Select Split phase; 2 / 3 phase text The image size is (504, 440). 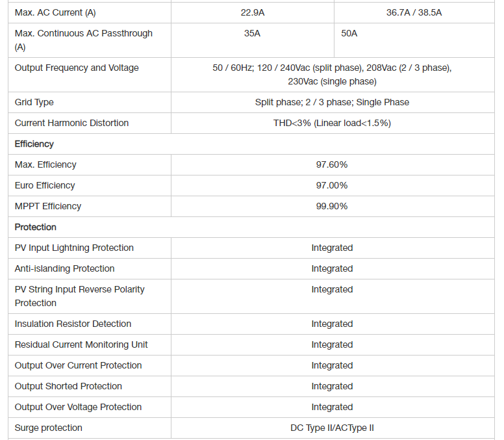pyautogui.click(x=304, y=102)
